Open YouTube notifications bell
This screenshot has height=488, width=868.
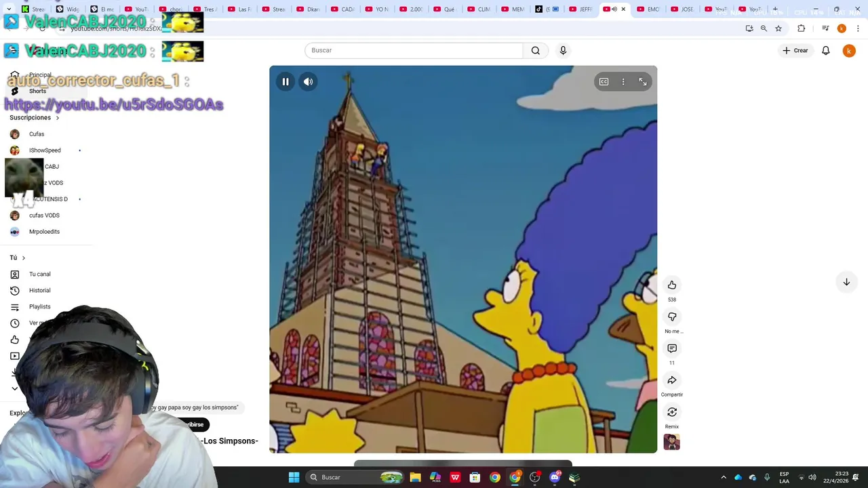coord(826,50)
